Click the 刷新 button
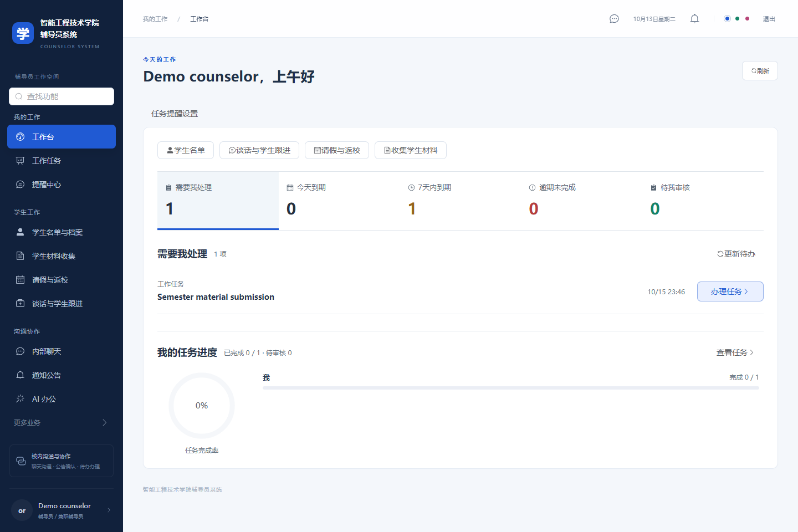The width and height of the screenshot is (798, 532). tap(760, 71)
